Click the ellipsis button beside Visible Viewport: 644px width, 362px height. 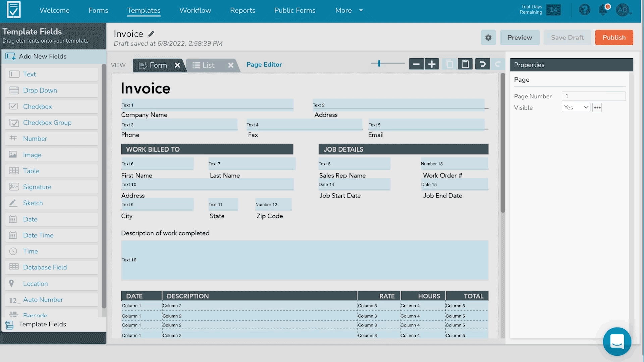click(x=597, y=108)
